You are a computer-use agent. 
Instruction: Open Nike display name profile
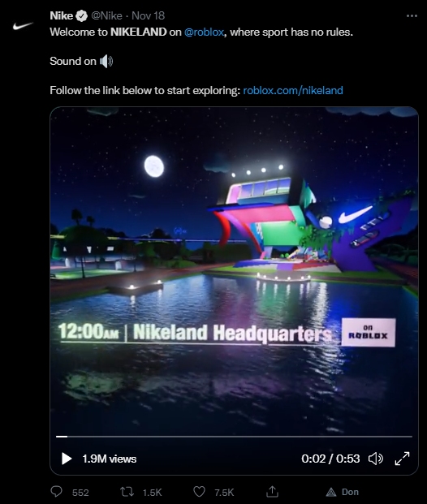tap(62, 15)
